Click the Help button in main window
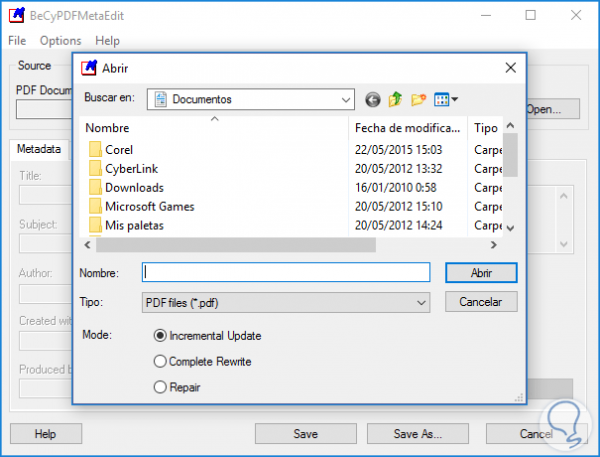 (46, 434)
